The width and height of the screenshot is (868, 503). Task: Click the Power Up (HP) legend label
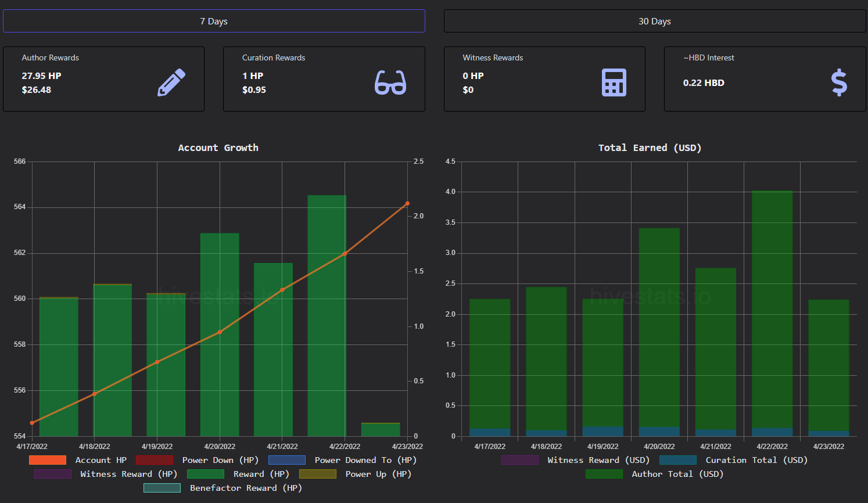point(379,474)
